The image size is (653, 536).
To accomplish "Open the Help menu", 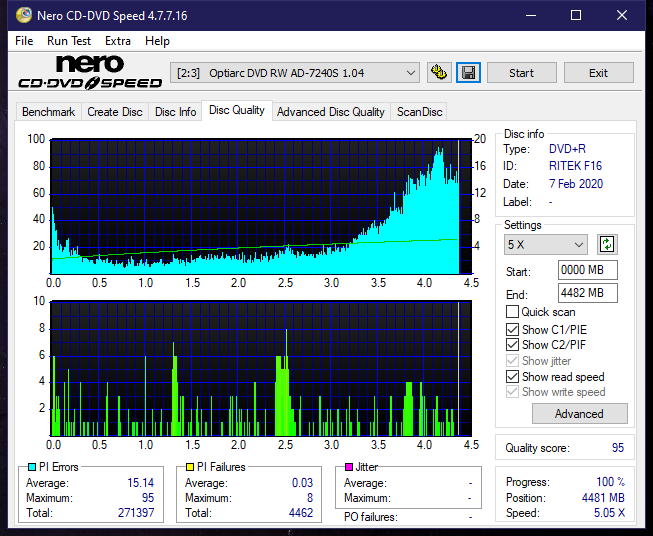I will 157,41.
